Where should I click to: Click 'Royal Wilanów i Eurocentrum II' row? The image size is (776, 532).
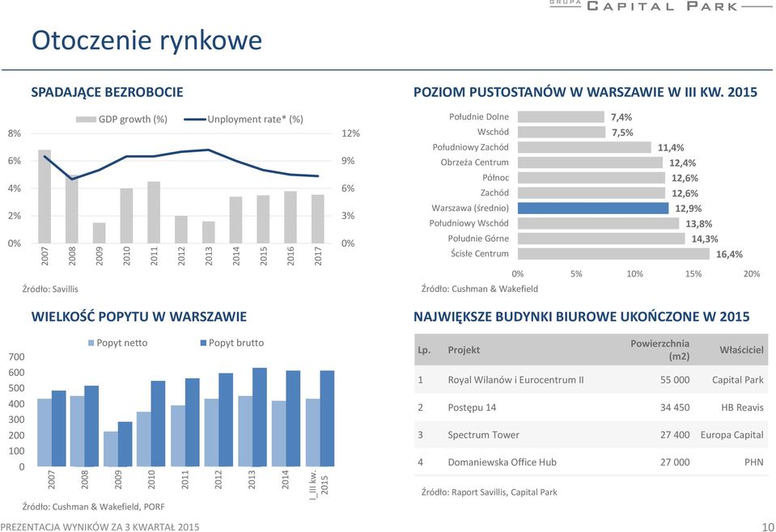pos(591,380)
